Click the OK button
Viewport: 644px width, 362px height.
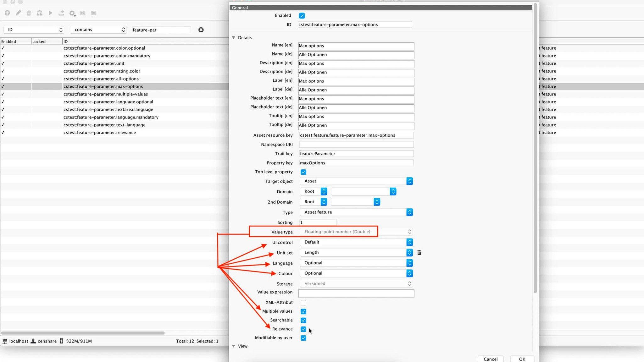522,359
